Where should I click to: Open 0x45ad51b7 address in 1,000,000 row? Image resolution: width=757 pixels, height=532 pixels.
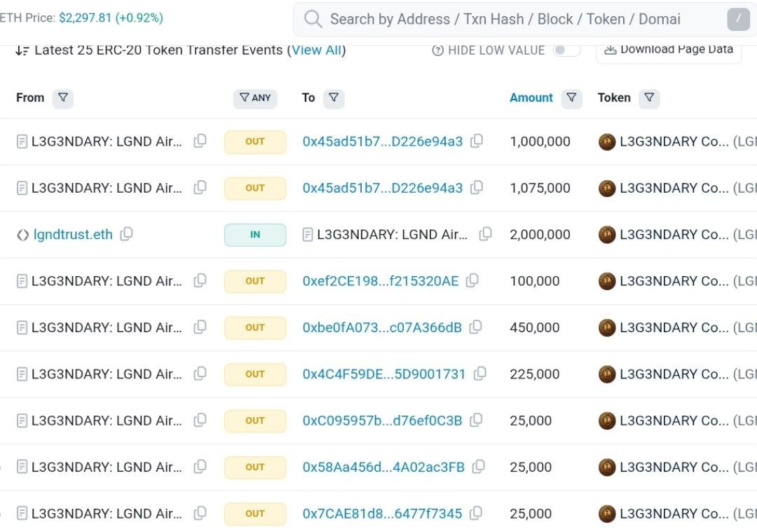(x=383, y=142)
